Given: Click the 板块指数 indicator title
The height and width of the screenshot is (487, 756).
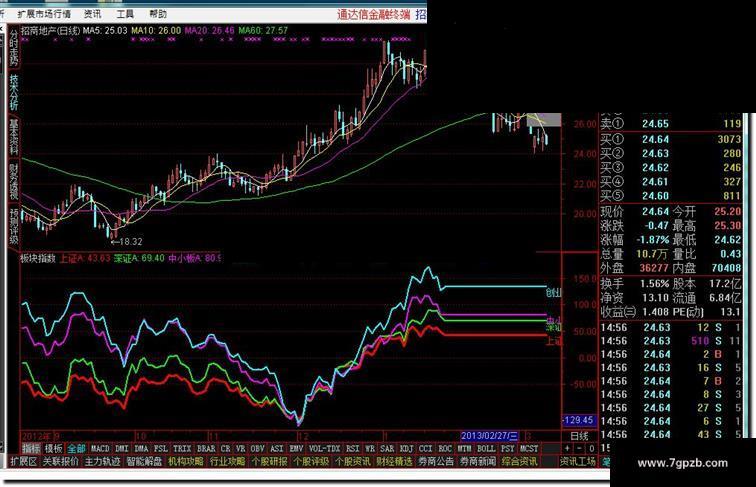Looking at the screenshot, I should [38, 258].
